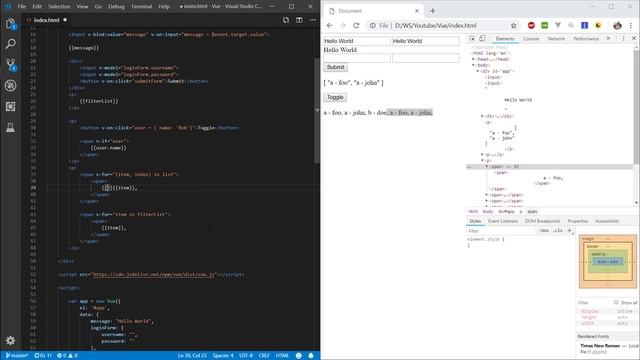Collapse the div id="app" node
Viewport: 640px width, 360px height.
(478, 71)
